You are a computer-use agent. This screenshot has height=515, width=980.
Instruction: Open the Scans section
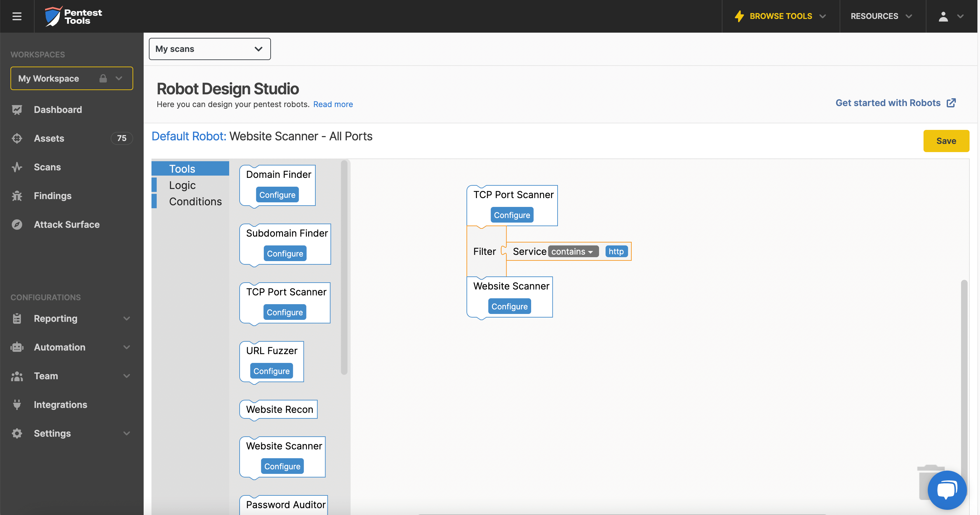point(47,167)
